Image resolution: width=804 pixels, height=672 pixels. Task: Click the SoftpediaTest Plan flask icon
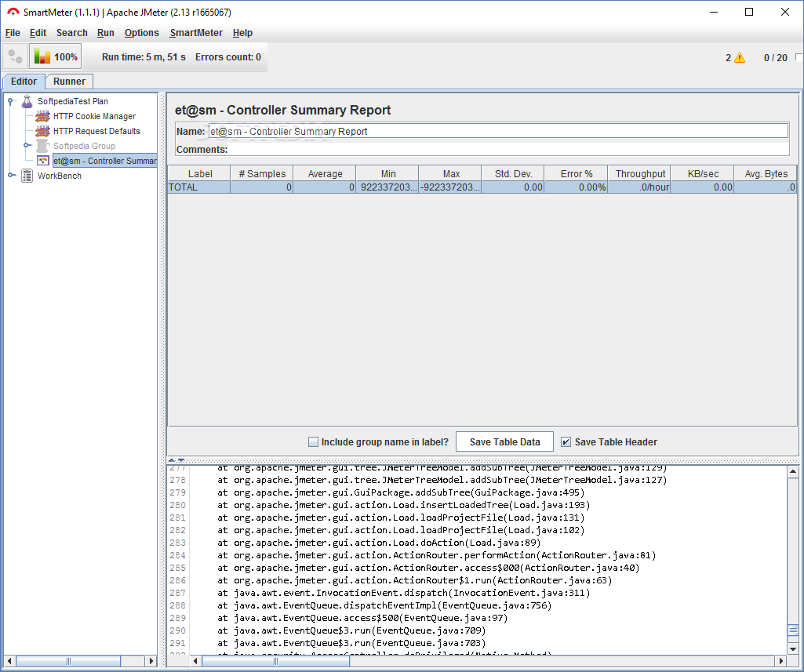pyautogui.click(x=27, y=101)
